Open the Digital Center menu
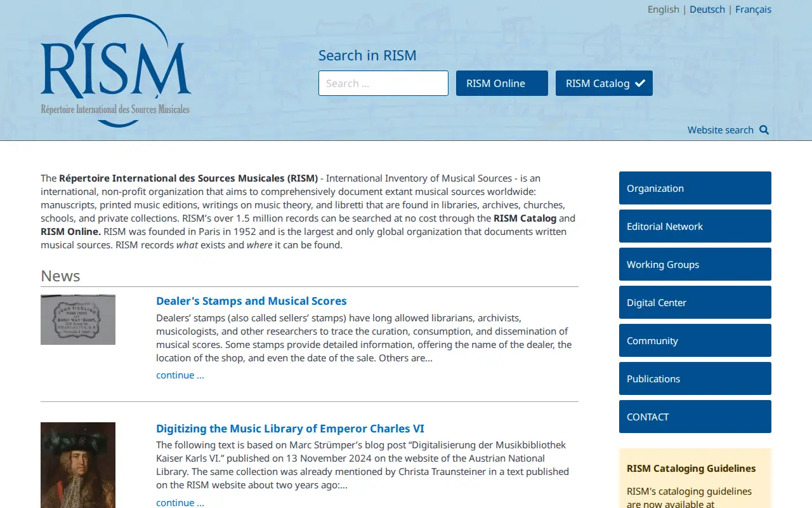The width and height of the screenshot is (812, 508). pyautogui.click(x=695, y=302)
